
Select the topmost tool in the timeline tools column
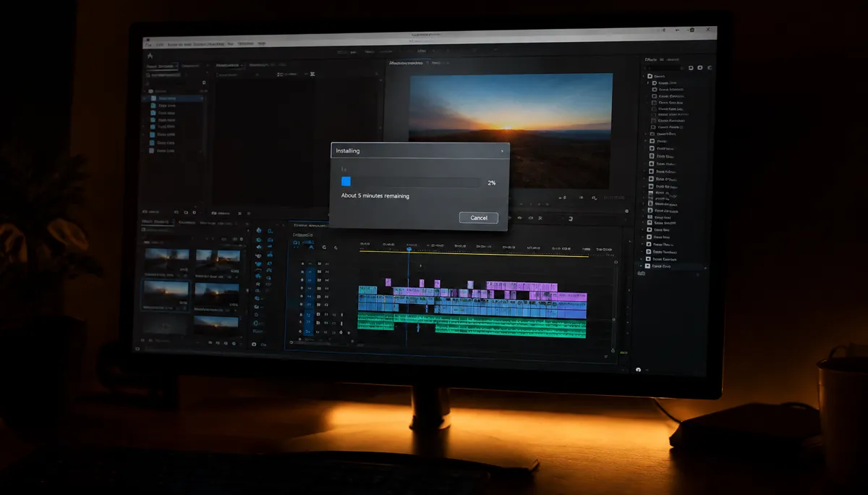click(x=259, y=230)
